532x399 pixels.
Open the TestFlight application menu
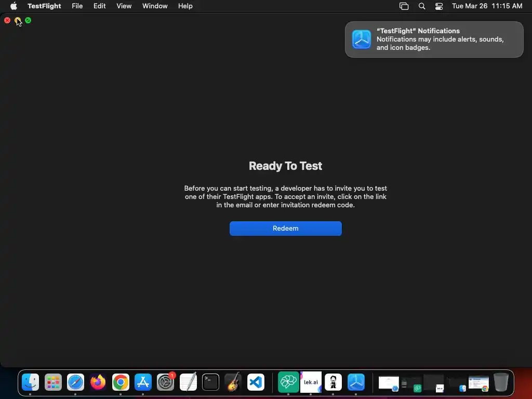coord(44,6)
